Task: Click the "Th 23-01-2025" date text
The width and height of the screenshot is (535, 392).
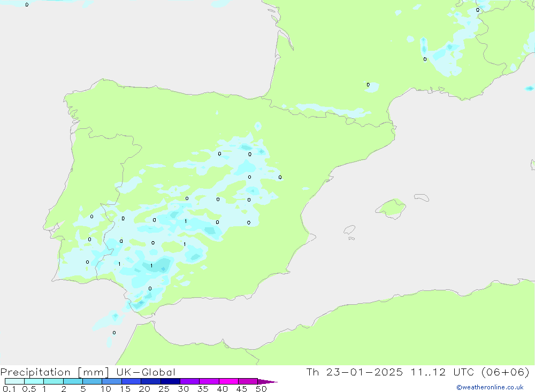Action: [x=355, y=372]
